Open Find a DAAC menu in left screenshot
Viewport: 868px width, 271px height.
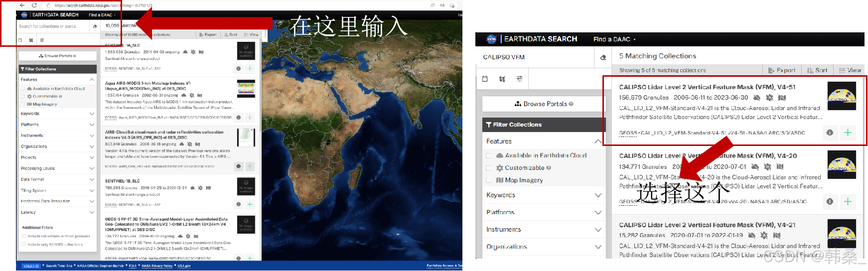102,15
